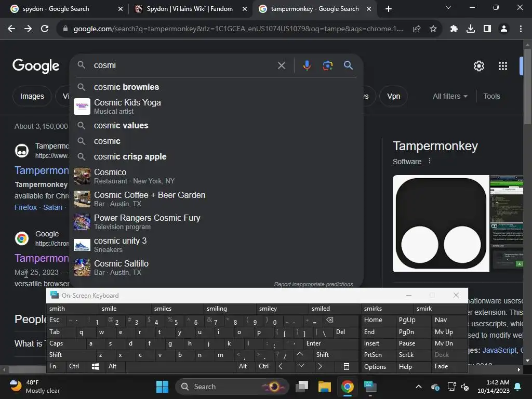Expand the All filters dropdown
532x399 pixels.
[450, 96]
